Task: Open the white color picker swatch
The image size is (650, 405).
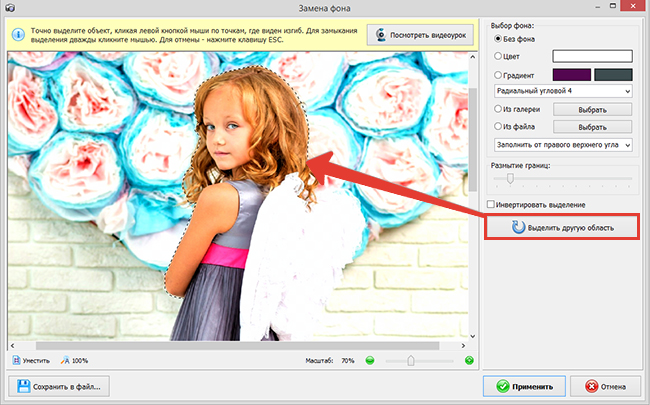Action: pyautogui.click(x=592, y=56)
